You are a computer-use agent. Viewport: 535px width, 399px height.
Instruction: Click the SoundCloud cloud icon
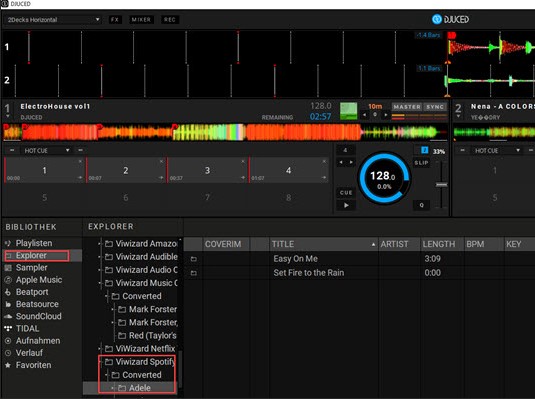[8, 316]
